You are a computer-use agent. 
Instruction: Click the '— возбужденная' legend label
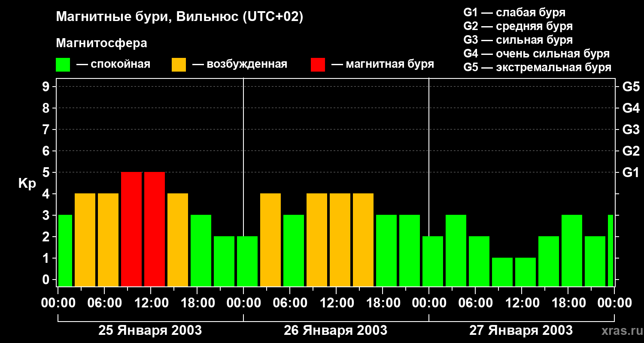click(240, 64)
